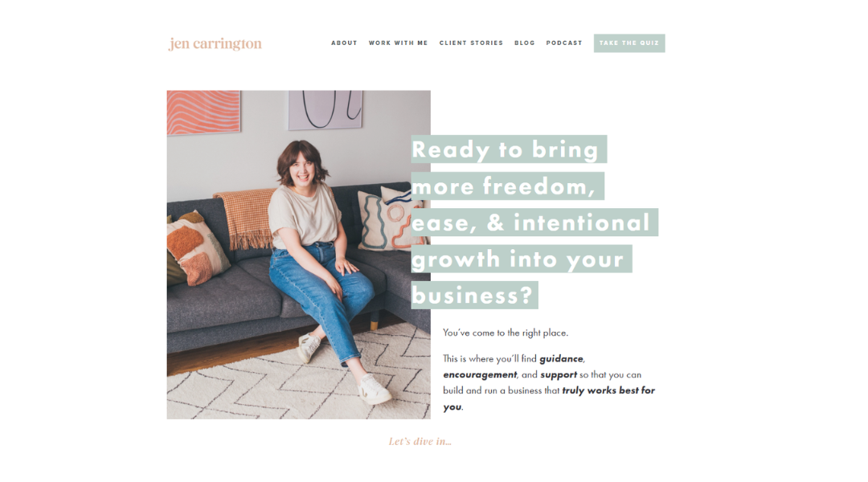868x482 pixels.
Task: Click the 'Let's dive in...' text
Action: [420, 442]
